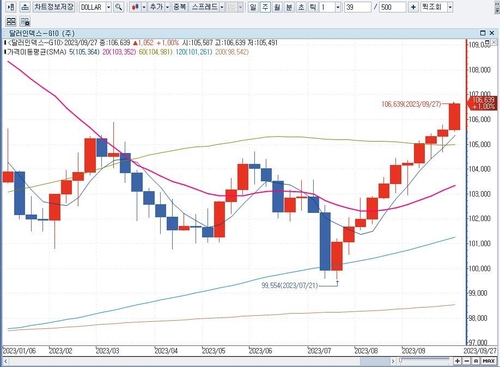The width and height of the screenshot is (500, 367).
Task: Click the bottom lock icon button
Action: pyautogui.click(x=476, y=361)
